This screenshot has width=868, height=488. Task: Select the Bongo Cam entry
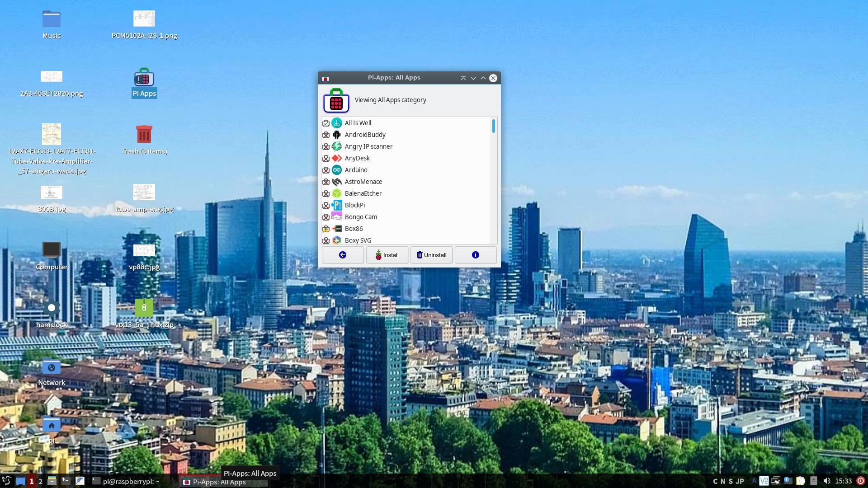[x=361, y=217]
